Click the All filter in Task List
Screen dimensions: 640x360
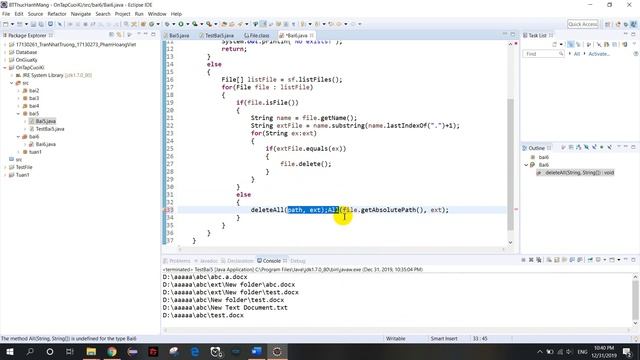577,54
